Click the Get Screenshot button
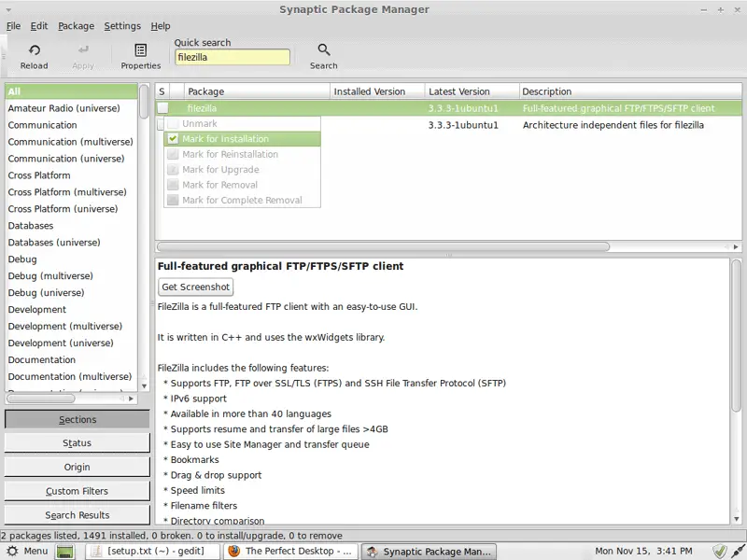 (x=195, y=287)
